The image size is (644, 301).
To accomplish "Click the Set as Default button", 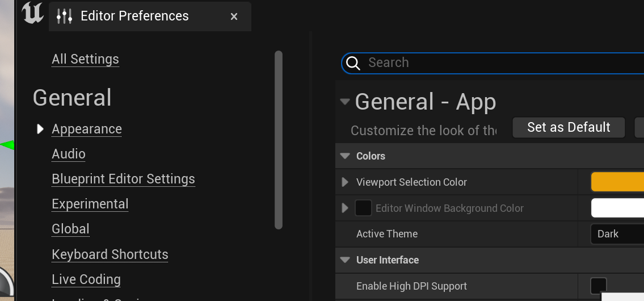I will (x=569, y=127).
